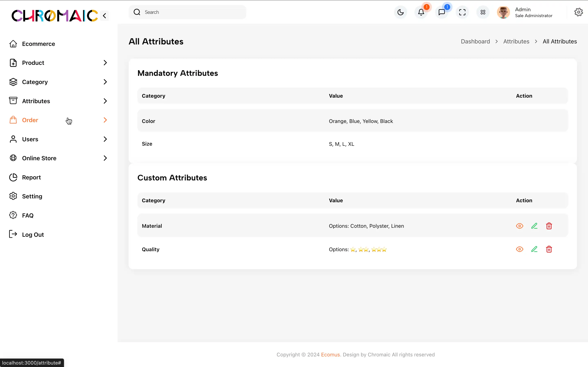Open the chat messages icon
Viewport: 588px width, 367px height.
(441, 12)
